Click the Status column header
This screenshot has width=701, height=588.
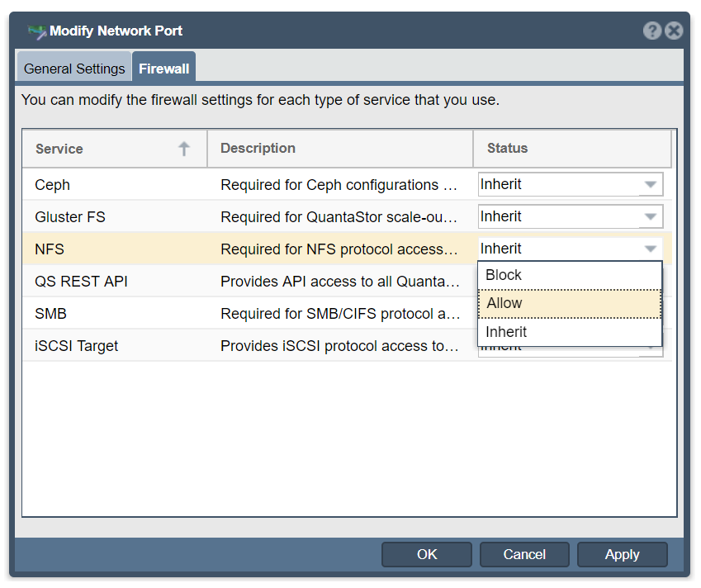(572, 149)
